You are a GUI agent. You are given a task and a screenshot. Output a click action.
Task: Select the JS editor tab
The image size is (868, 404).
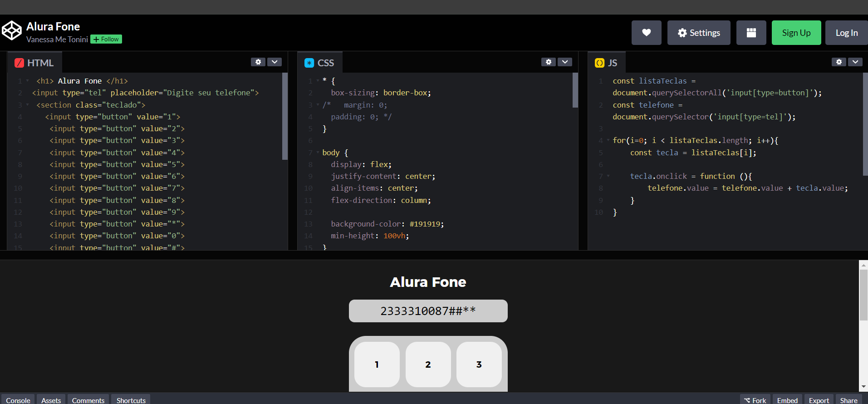[x=606, y=63]
